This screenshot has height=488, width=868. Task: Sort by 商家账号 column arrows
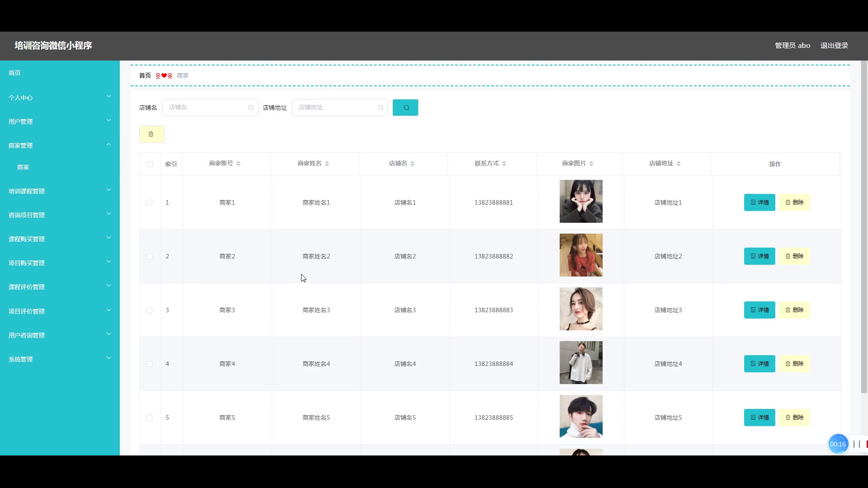238,164
